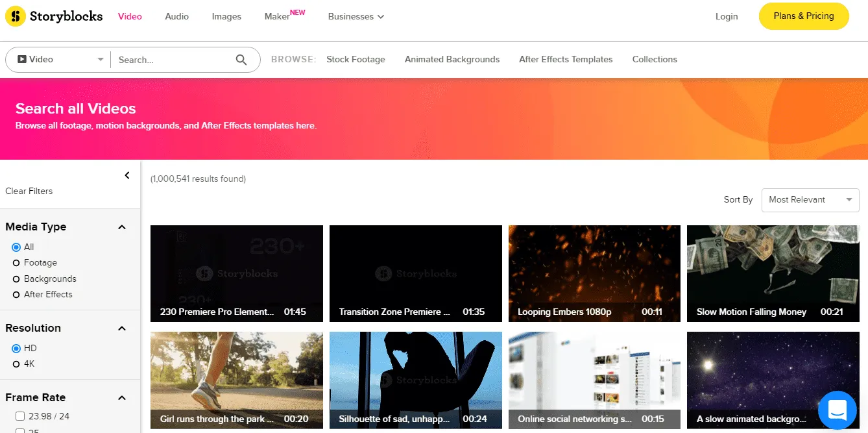Click the Storyblocks logo icon
Image resolution: width=868 pixels, height=433 pixels.
(16, 16)
